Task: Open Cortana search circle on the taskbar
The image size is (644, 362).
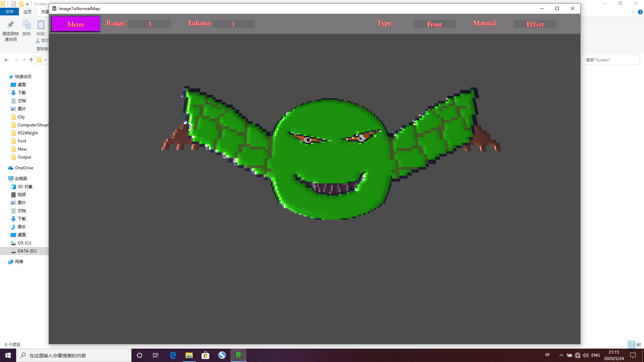Action: tap(139, 355)
